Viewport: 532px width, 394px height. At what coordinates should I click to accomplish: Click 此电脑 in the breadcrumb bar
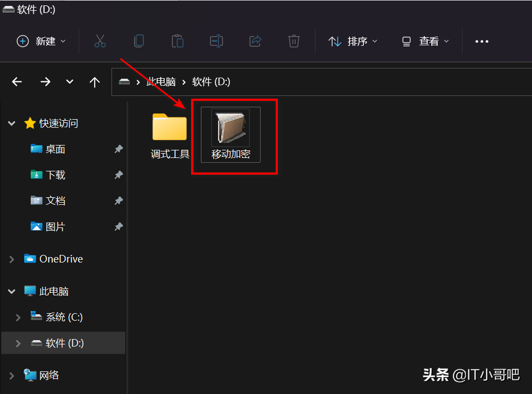pyautogui.click(x=161, y=82)
